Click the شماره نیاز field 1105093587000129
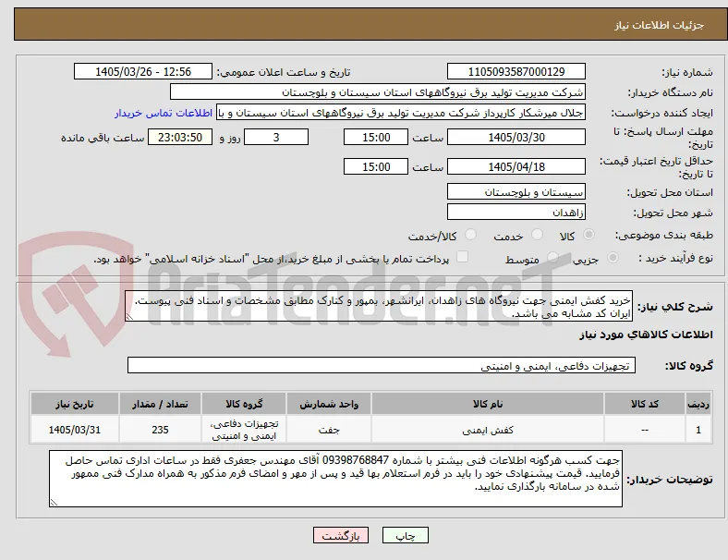This screenshot has width=728, height=560. pos(516,71)
